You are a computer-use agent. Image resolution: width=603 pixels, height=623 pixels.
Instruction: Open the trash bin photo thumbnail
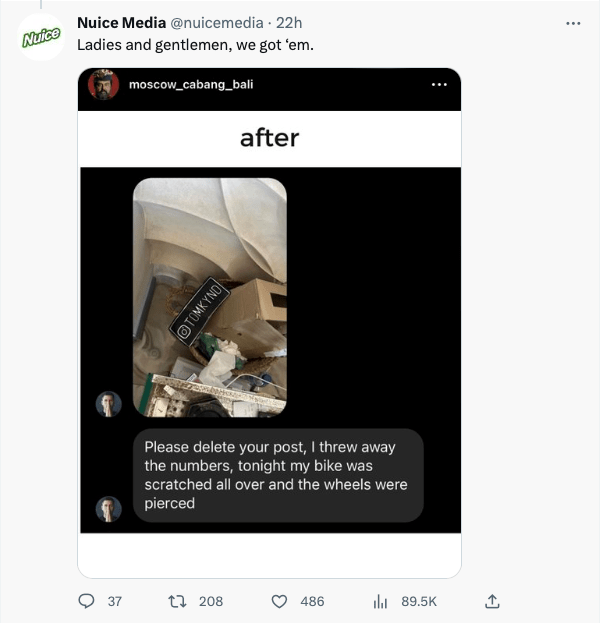(210, 297)
